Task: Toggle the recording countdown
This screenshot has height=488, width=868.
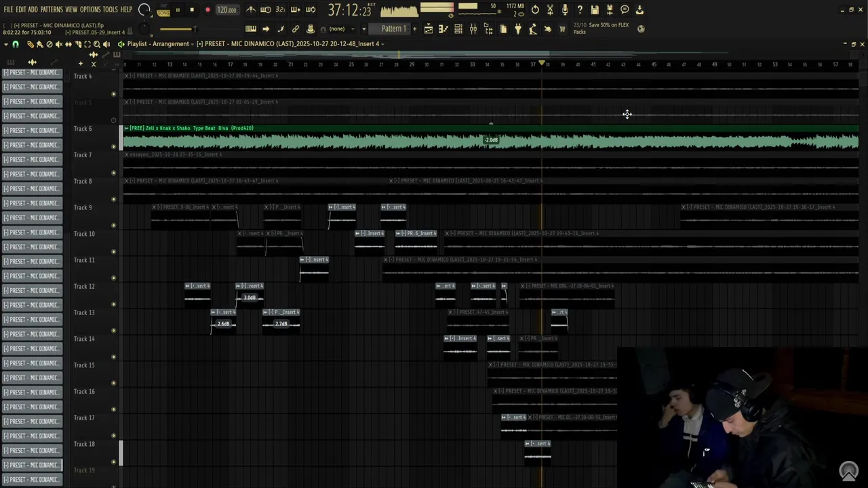Action: 281,9
